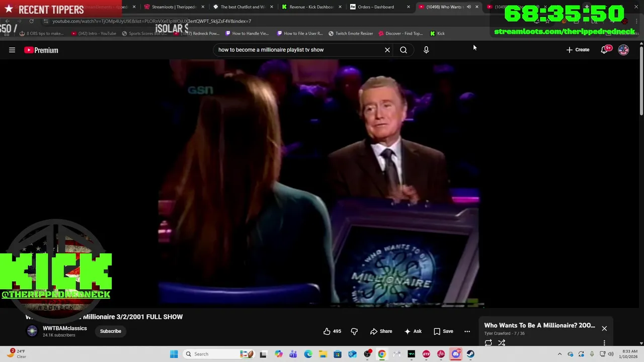
Task: Open Steam from the taskbar
Action: pos(470,354)
